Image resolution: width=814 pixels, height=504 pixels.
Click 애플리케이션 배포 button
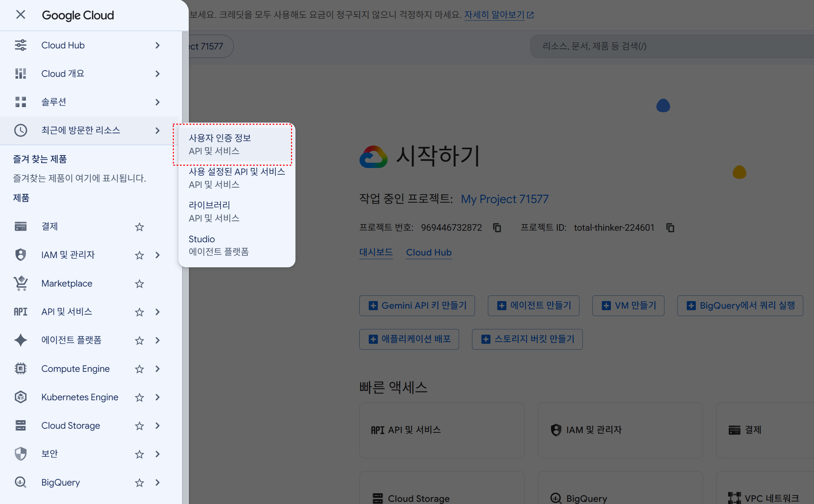tap(409, 339)
